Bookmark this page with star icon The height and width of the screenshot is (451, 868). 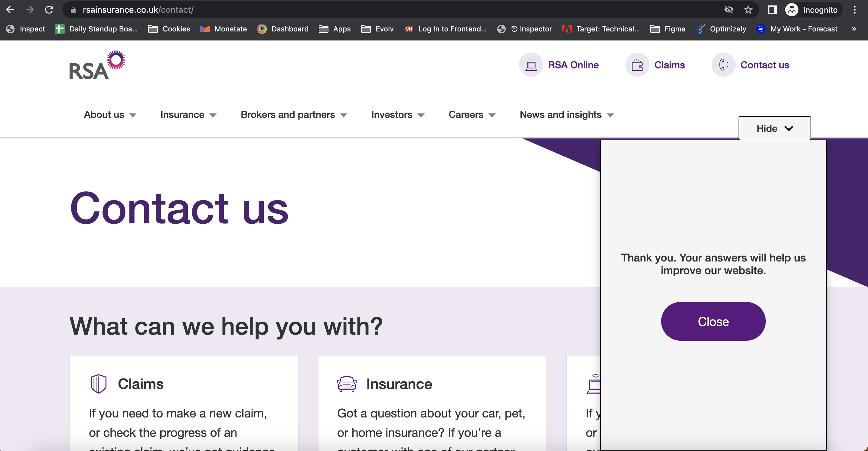click(x=748, y=10)
